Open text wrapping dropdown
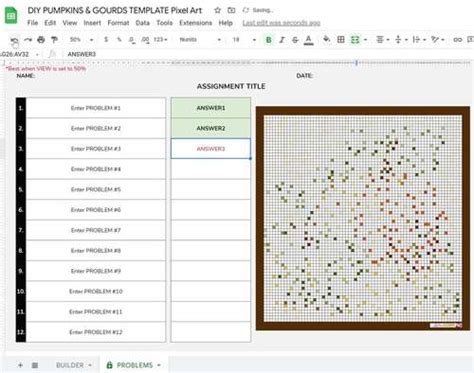The height and width of the screenshot is (373, 474). click(419, 40)
